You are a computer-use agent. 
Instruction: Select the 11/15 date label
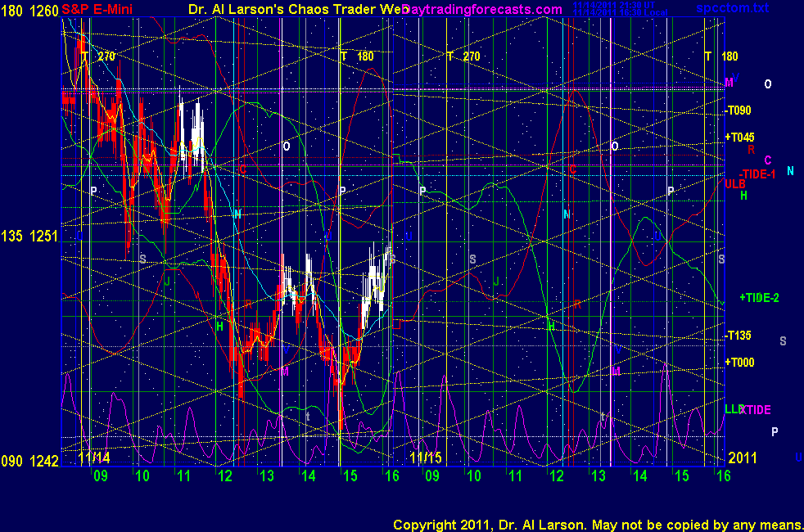coord(426,458)
